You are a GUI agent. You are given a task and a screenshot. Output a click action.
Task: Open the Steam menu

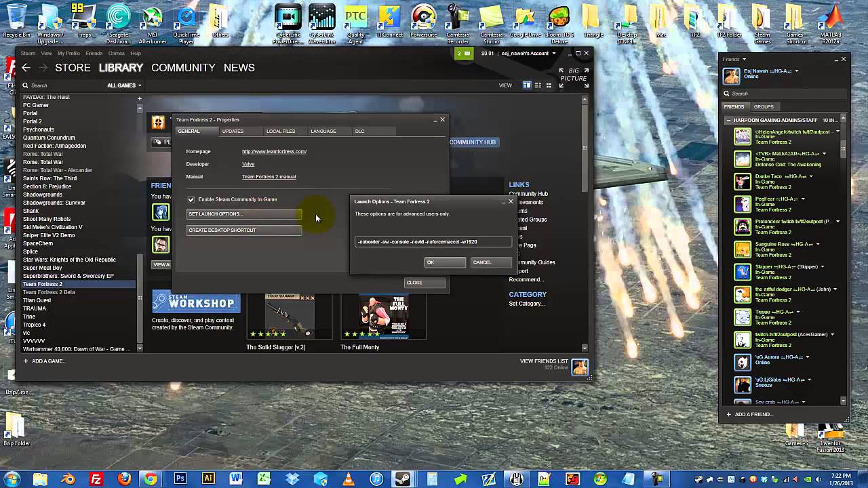pos(28,53)
